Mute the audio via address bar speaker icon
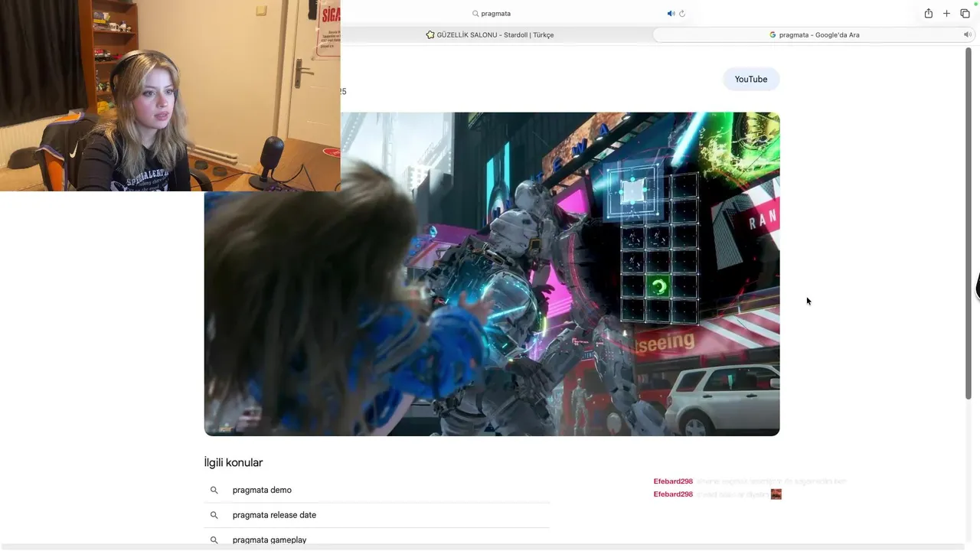980x551 pixels. pyautogui.click(x=671, y=13)
